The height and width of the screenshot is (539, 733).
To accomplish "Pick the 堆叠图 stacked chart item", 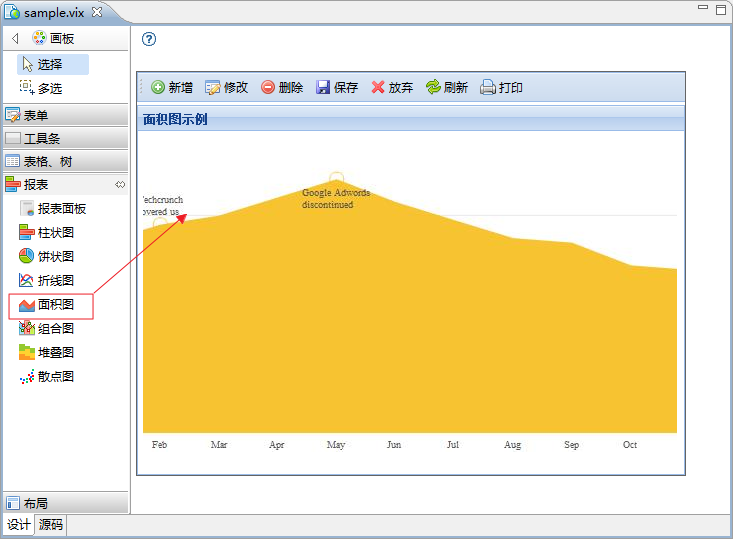I will point(47,352).
